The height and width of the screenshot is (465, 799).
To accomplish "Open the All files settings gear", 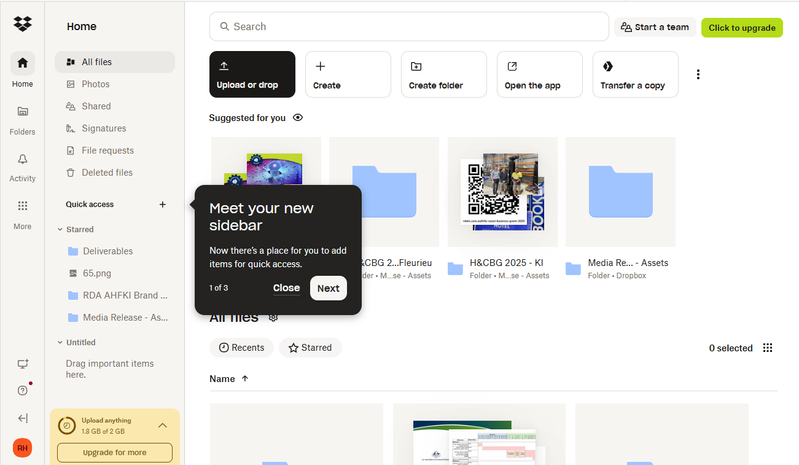I will (272, 317).
